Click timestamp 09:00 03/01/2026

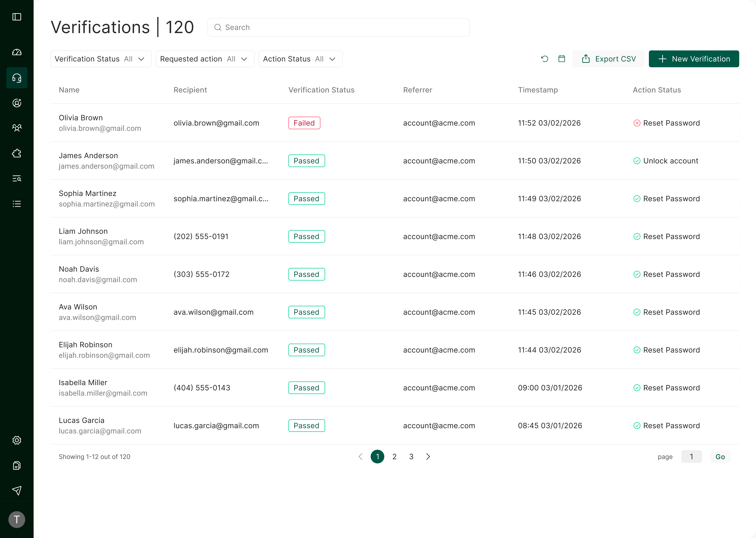click(x=550, y=388)
